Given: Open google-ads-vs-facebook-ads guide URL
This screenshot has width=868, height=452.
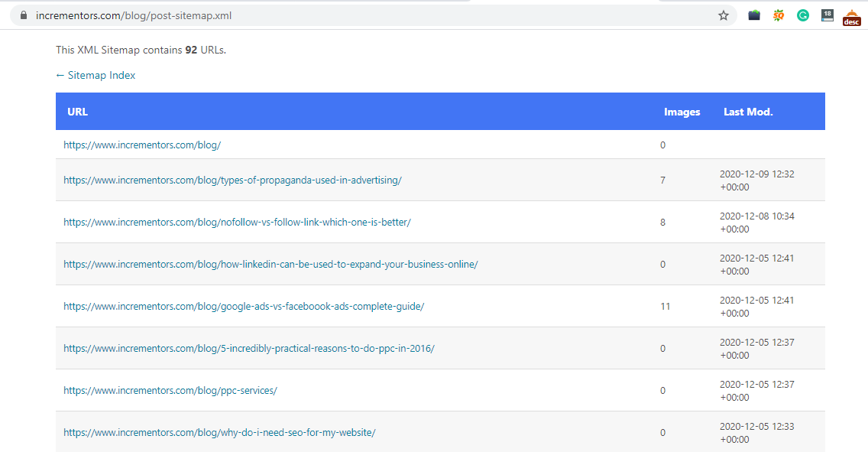Looking at the screenshot, I should [x=244, y=307].
